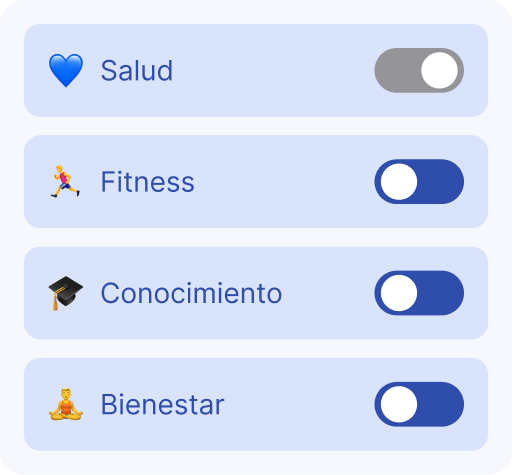Select the empty area of the Bienestar card
The height and width of the screenshot is (475, 512).
point(300,404)
